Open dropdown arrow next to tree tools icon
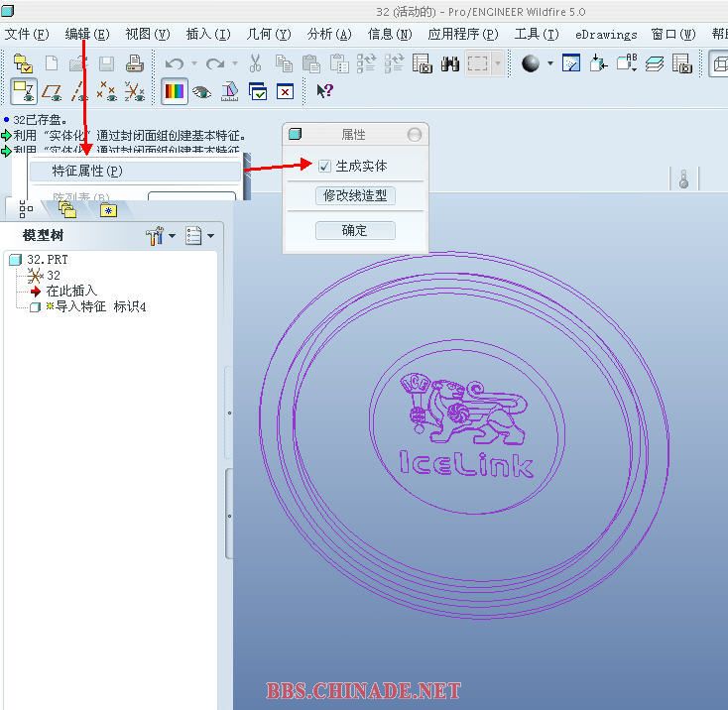The width and height of the screenshot is (728, 710). 173,236
